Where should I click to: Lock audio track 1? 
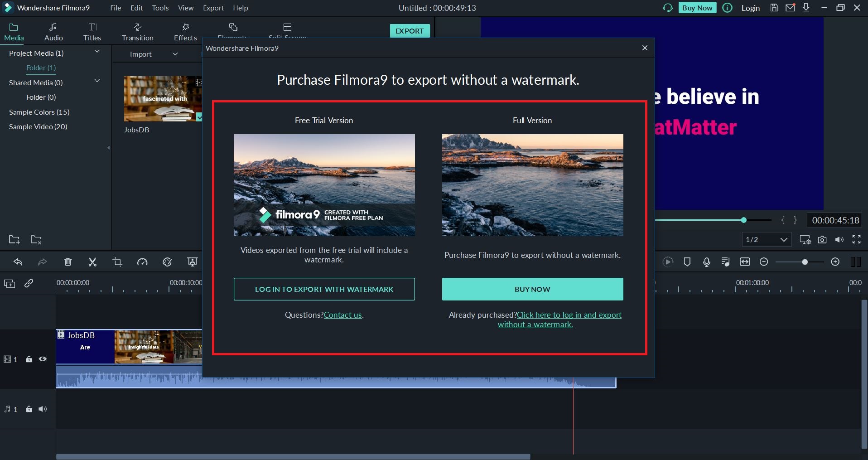click(29, 409)
